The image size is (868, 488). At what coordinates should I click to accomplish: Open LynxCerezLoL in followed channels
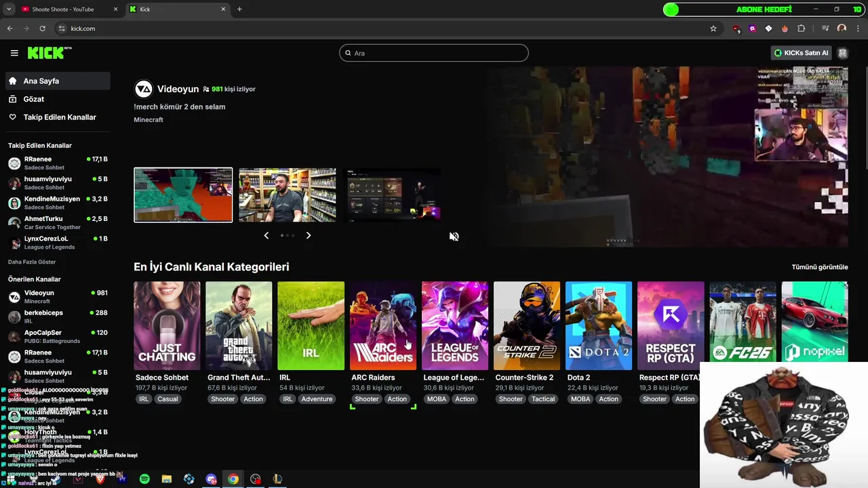(x=58, y=243)
